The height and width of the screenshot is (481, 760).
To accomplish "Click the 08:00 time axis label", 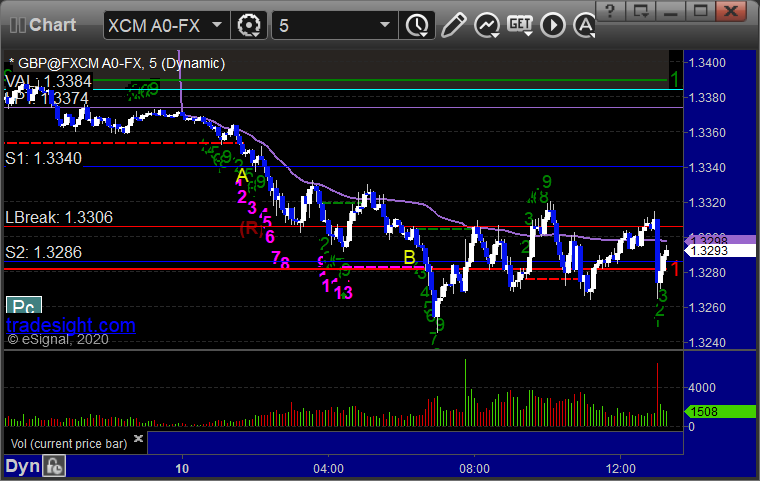I will pyautogui.click(x=474, y=469).
